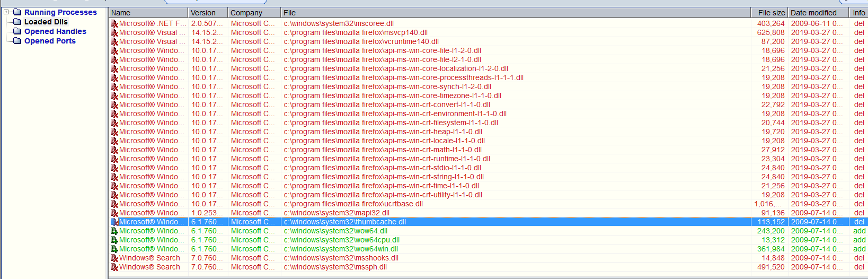Expand the Running Processes tree node
Screen dimensions: 868x279
coord(6,12)
